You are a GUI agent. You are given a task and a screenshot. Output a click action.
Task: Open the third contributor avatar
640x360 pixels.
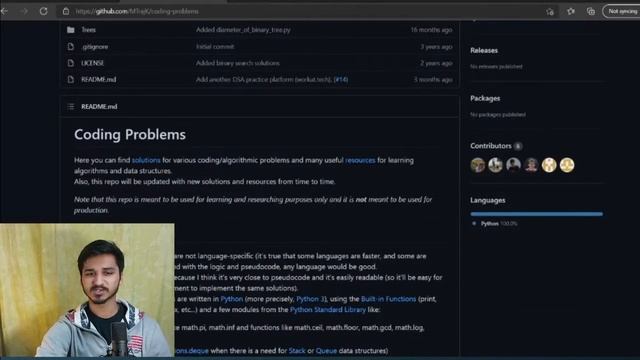click(x=513, y=165)
